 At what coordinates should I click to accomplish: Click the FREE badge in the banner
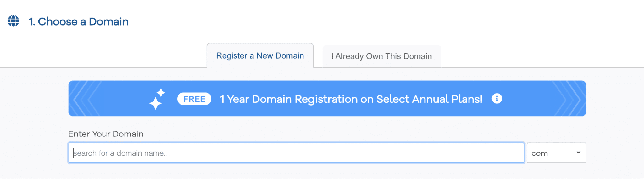(x=194, y=99)
